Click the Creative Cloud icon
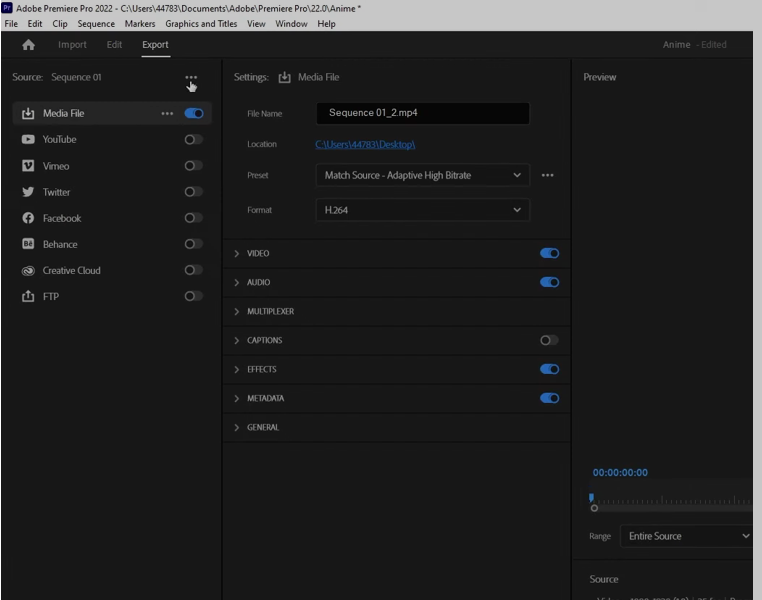Viewport: 762px width, 600px height. tap(28, 271)
